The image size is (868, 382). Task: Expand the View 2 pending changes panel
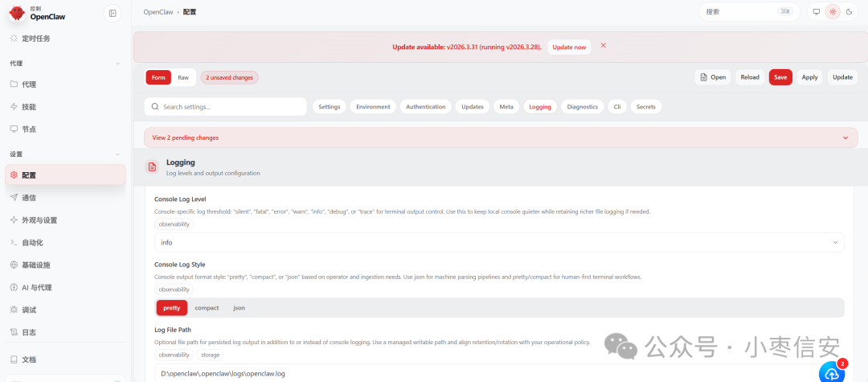[x=502, y=138]
